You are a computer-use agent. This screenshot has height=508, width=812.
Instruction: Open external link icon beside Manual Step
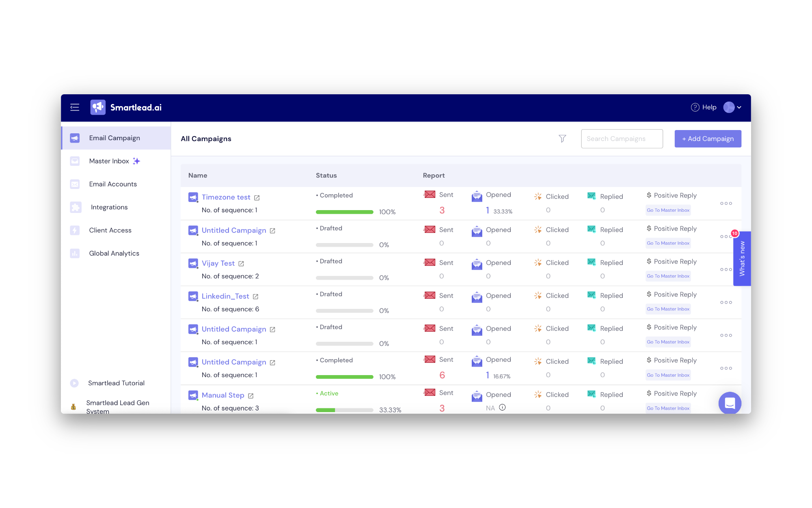[251, 396]
